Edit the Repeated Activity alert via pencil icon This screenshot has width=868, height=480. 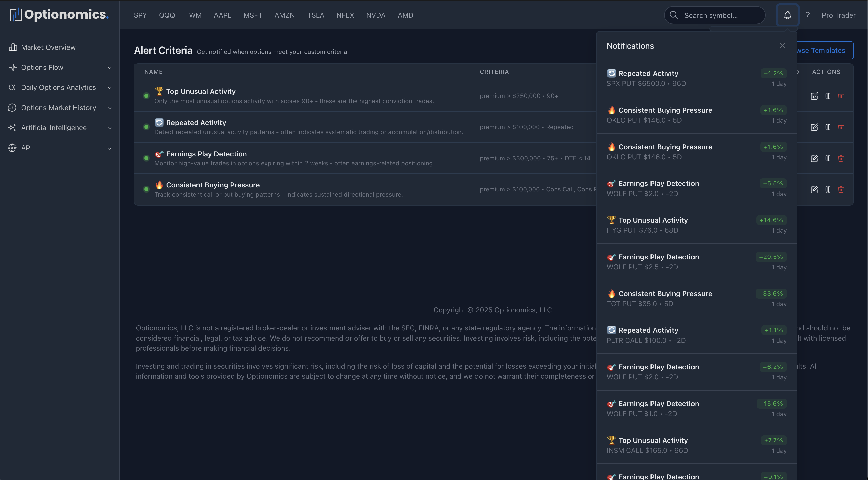[x=815, y=127]
